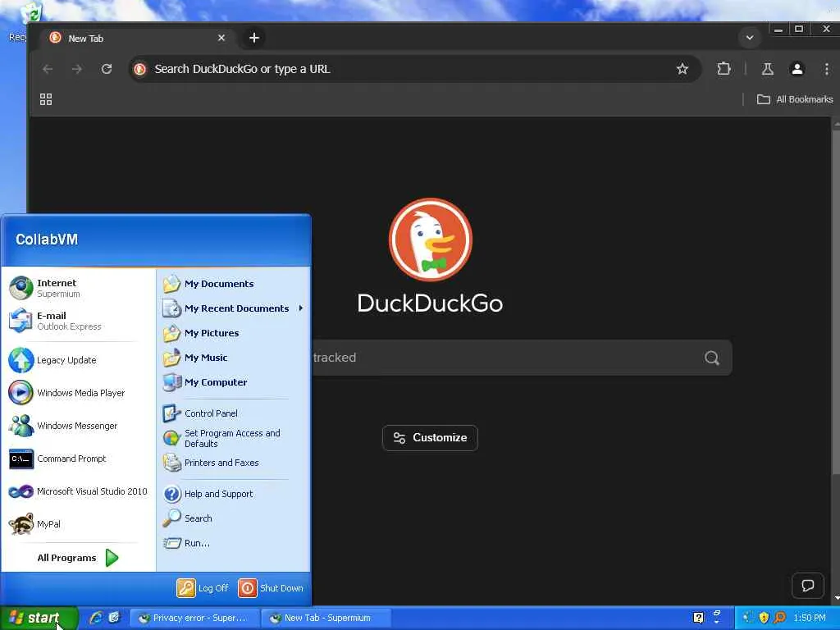Image resolution: width=840 pixels, height=630 pixels.
Task: Launch Outlook Express E-mail
Action: click(x=78, y=321)
